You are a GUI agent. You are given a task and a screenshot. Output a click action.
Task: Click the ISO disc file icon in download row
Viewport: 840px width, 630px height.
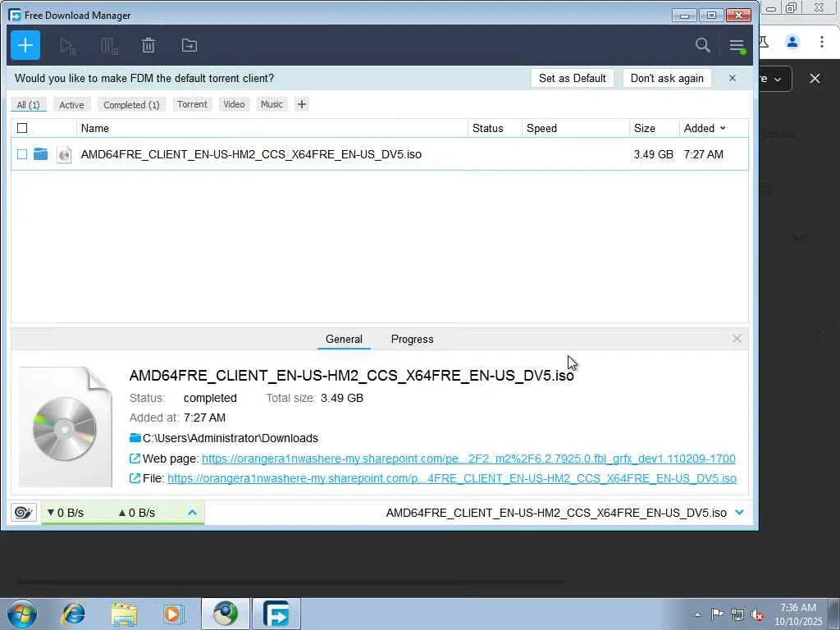click(x=64, y=155)
